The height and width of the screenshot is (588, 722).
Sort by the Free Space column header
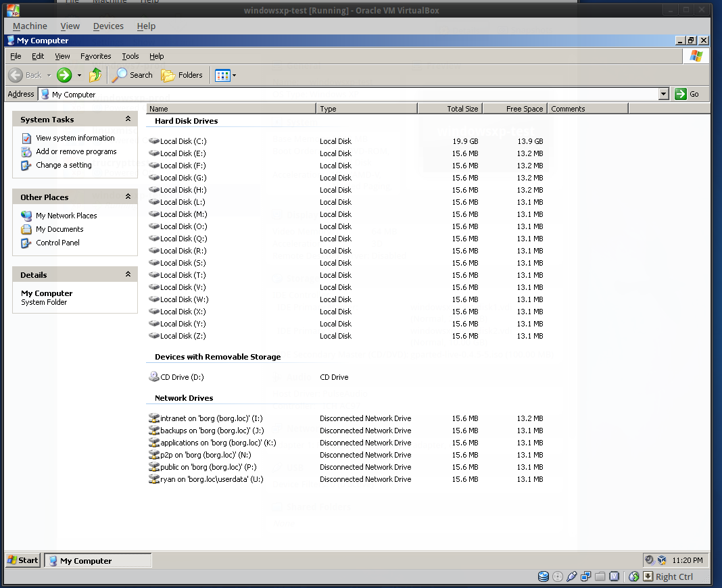[x=514, y=109]
